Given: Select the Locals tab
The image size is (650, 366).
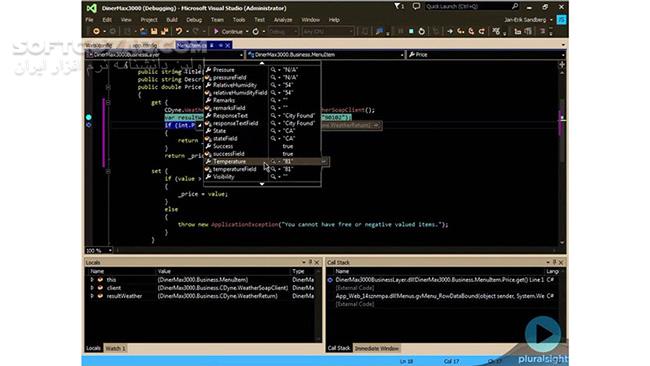Looking at the screenshot, I should point(93,348).
